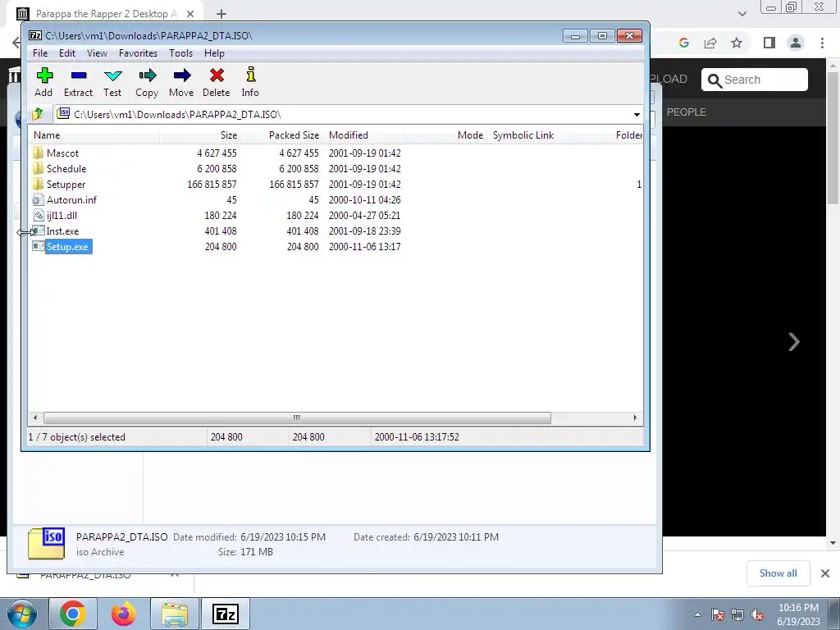Click the Google icon in the address bar
This screenshot has width=840, height=630.
click(x=684, y=43)
